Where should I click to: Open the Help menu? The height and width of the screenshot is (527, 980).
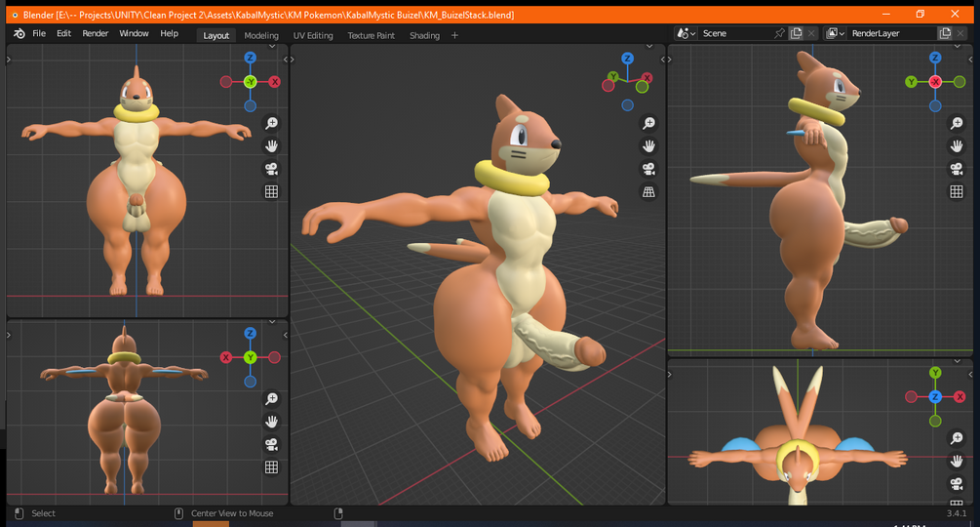tap(169, 34)
